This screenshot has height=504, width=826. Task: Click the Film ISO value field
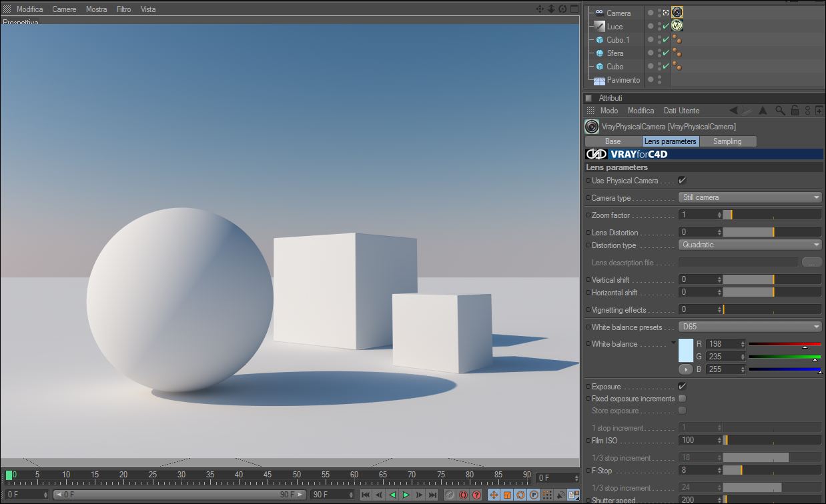coord(697,441)
